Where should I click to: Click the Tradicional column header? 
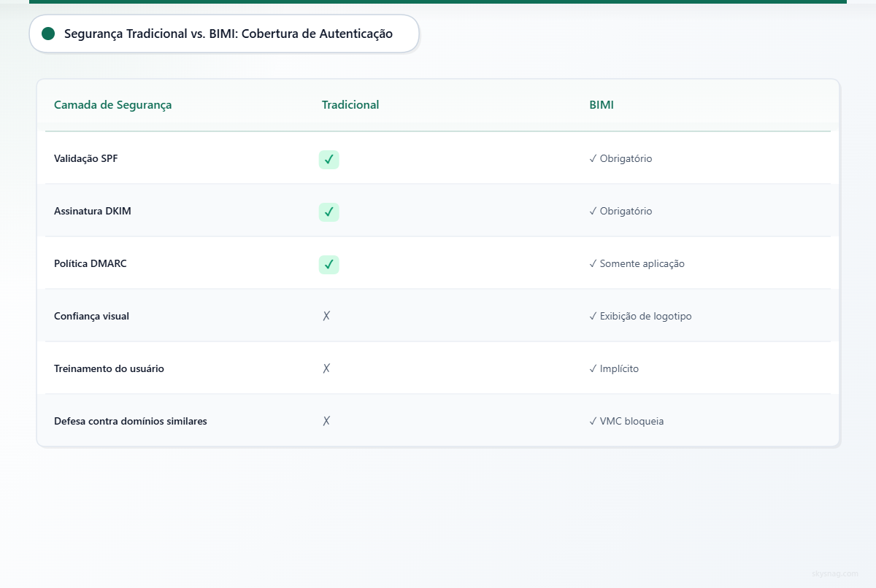coord(350,104)
